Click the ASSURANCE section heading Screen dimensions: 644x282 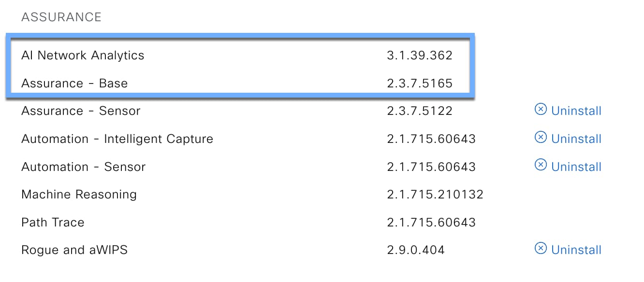tap(61, 17)
